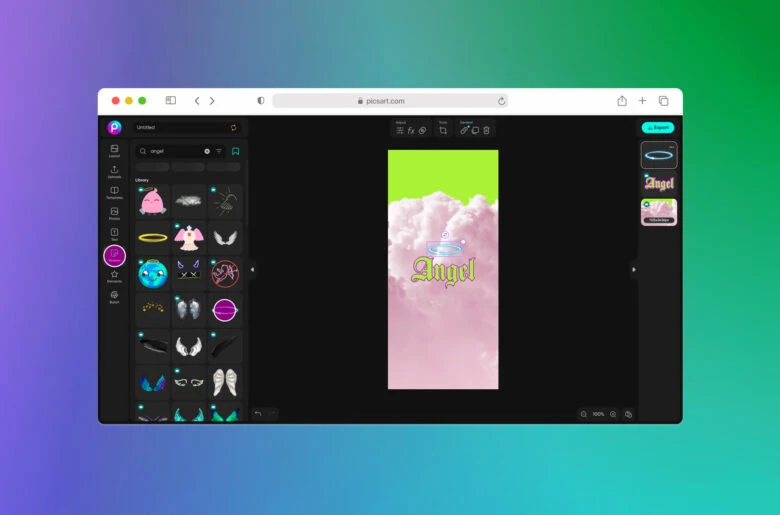The image size is (780, 515).
Task: Click the undo arrow
Action: tap(258, 413)
